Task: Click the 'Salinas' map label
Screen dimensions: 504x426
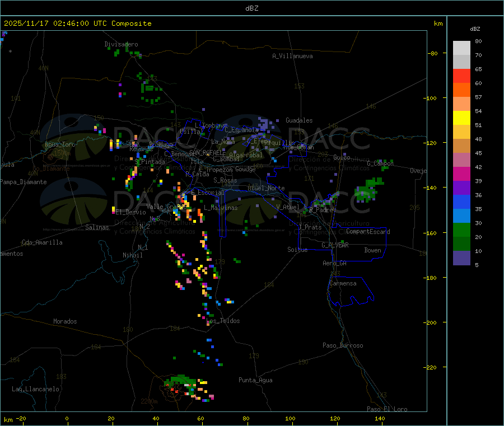Action: pyautogui.click(x=97, y=227)
